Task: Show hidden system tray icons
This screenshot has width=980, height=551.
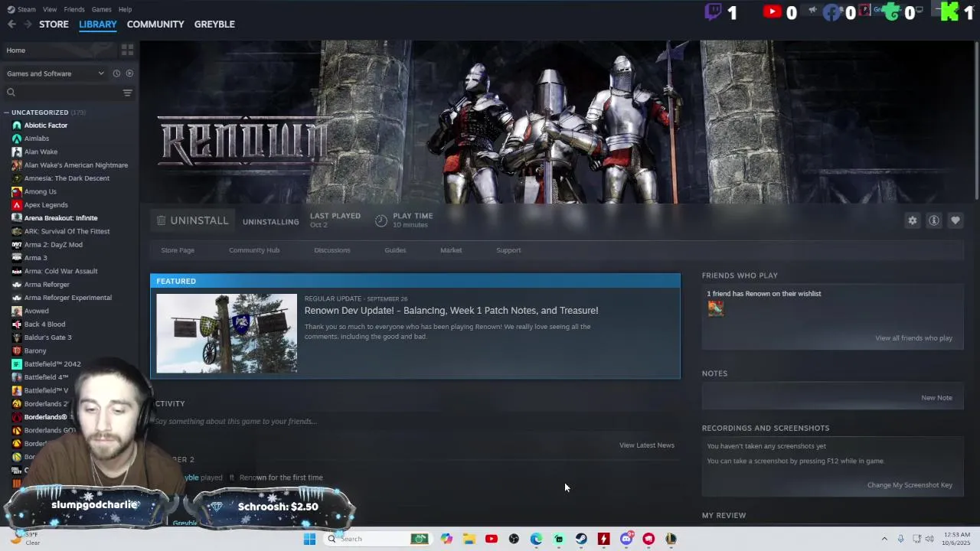Action: click(884, 539)
